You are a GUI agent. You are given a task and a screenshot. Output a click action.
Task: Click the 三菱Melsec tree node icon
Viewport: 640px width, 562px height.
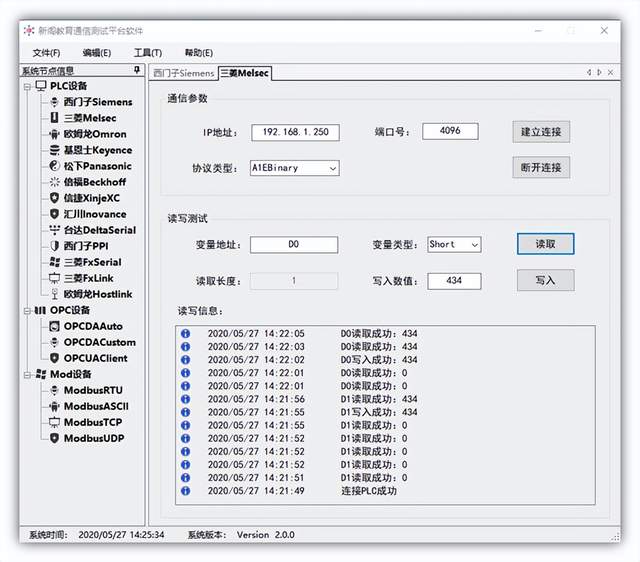pyautogui.click(x=54, y=118)
